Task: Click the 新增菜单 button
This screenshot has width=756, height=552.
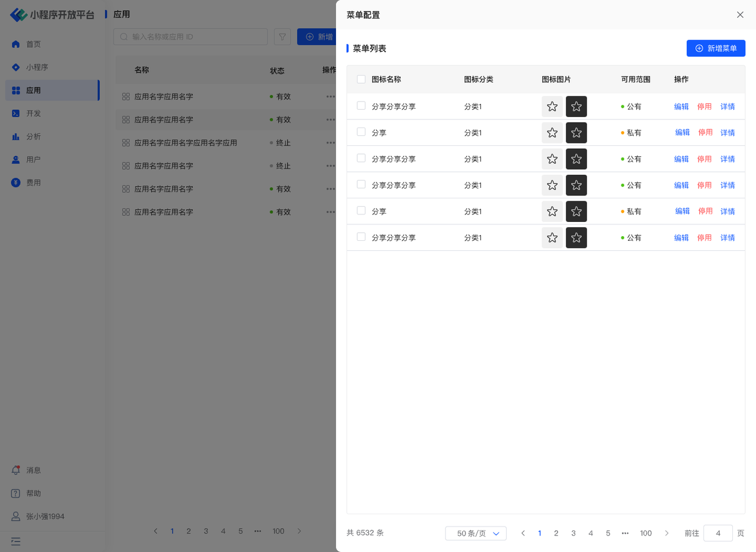Action: tap(716, 48)
